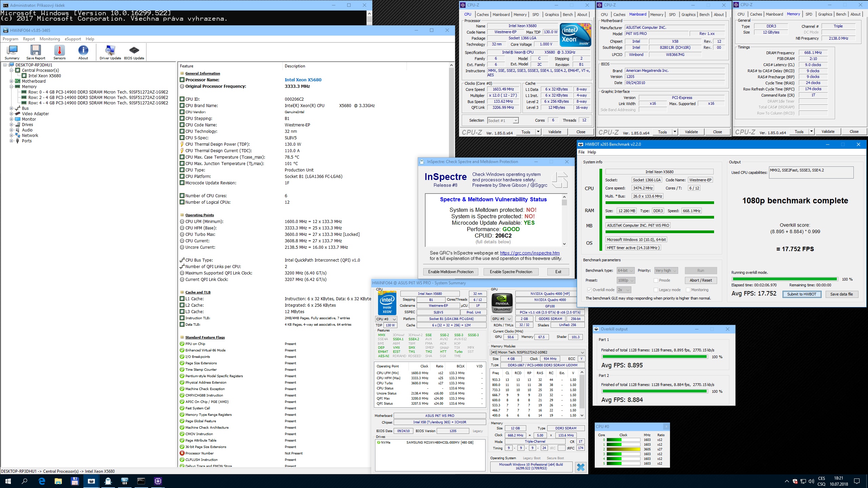Viewport: 868px width, 488px height.
Task: Open the GPU #0 selector in System Summary
Action: click(x=501, y=319)
